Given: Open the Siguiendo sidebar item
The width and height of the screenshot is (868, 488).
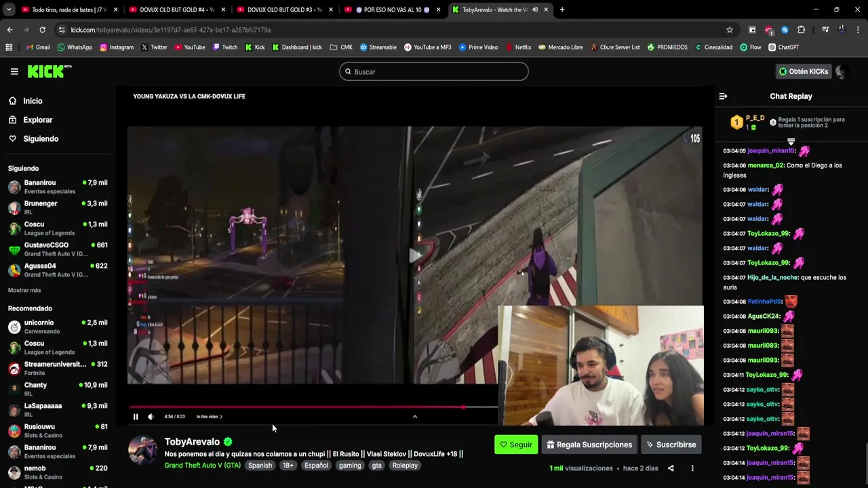Looking at the screenshot, I should 41,139.
